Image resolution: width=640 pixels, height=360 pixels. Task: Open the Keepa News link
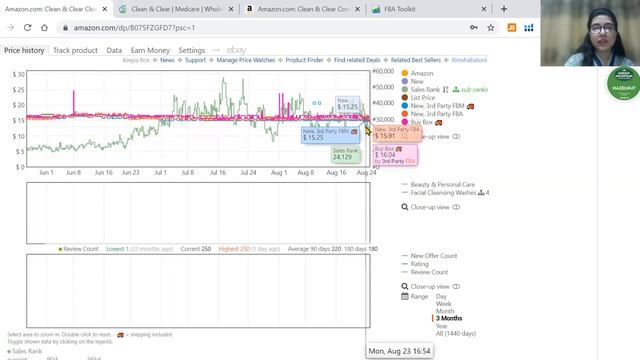tap(167, 60)
